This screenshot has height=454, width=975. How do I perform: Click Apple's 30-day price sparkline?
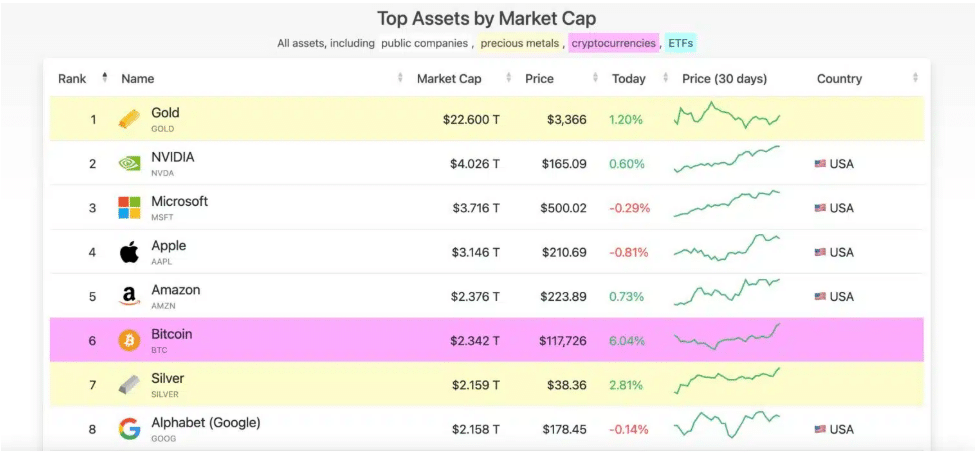point(727,248)
